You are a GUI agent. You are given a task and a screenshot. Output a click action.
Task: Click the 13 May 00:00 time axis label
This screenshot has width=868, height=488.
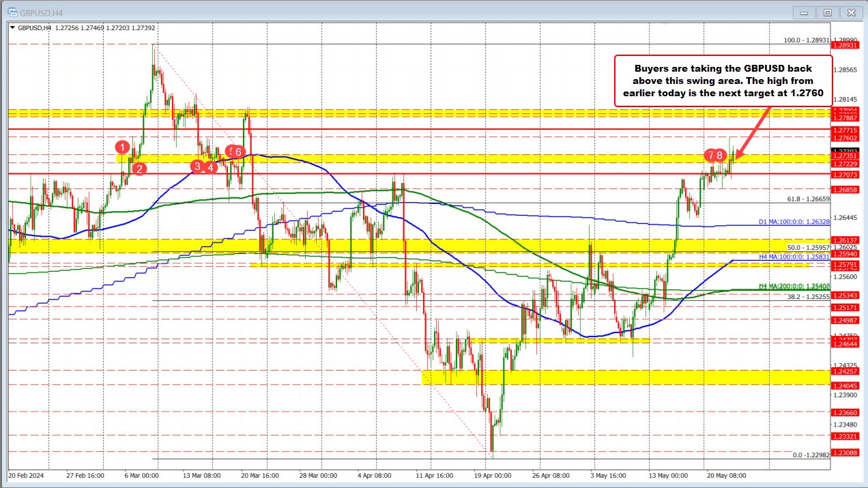click(668, 475)
